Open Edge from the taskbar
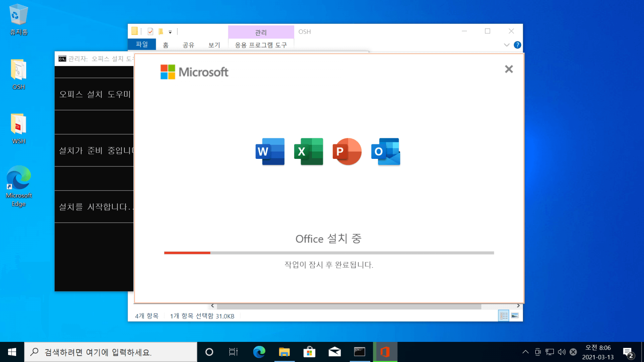The image size is (644, 362). point(259,352)
